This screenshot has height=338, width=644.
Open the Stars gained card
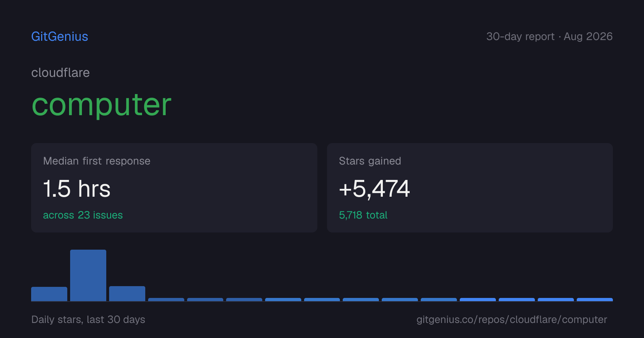click(x=470, y=188)
